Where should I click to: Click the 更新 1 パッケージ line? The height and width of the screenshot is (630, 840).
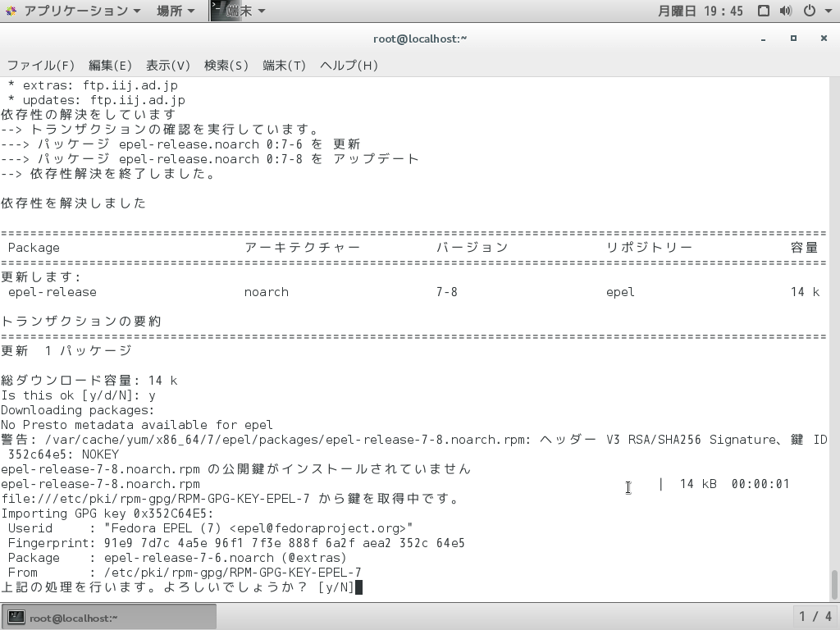pyautogui.click(x=66, y=351)
